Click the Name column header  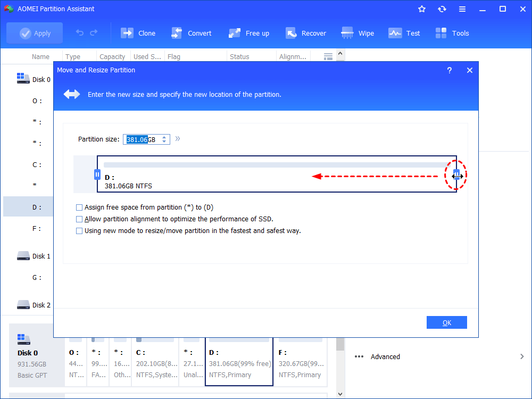pos(40,57)
